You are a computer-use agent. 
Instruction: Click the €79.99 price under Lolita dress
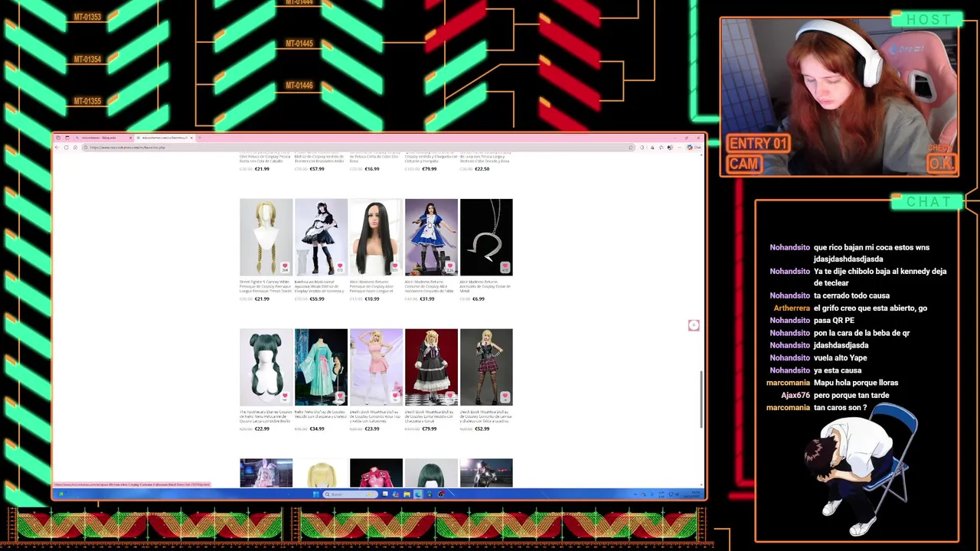point(429,429)
